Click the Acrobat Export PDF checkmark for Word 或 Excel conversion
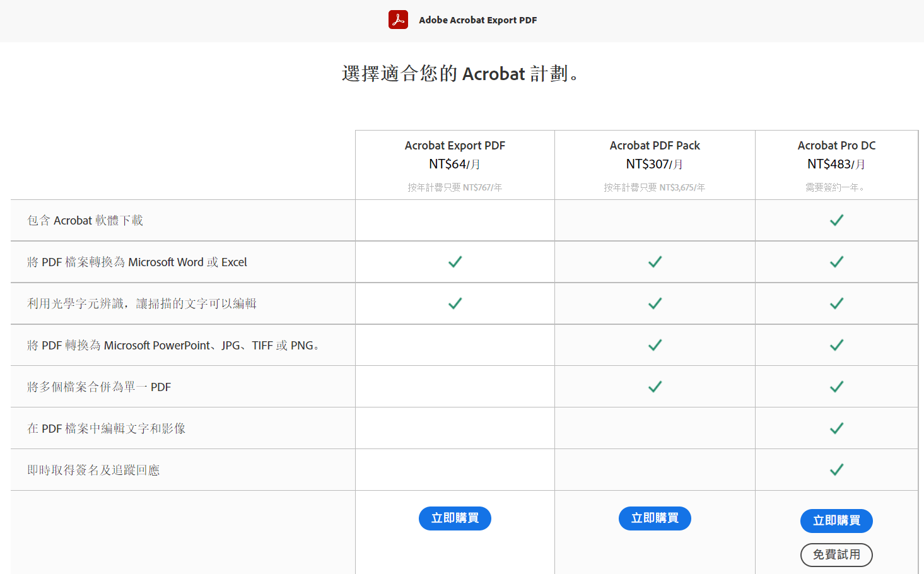Viewport: 924px width, 574px height. [455, 262]
